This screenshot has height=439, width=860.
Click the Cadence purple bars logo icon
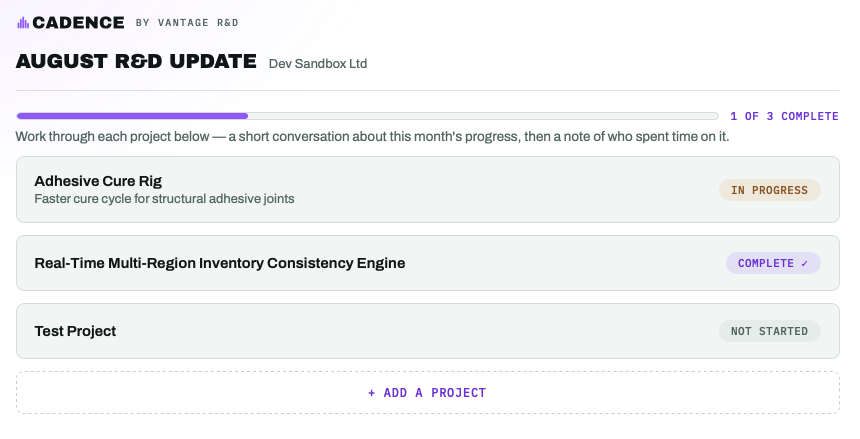click(22, 22)
